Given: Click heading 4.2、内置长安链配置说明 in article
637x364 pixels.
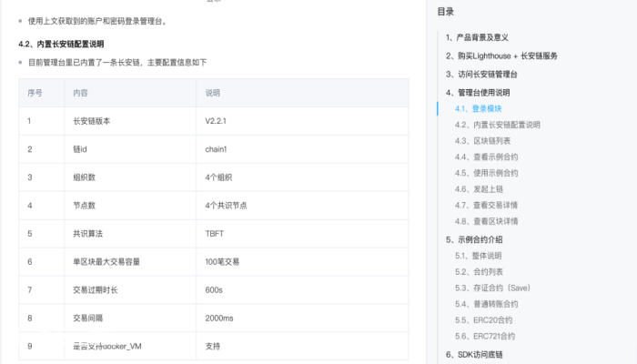Looking at the screenshot, I should pyautogui.click(x=61, y=44).
